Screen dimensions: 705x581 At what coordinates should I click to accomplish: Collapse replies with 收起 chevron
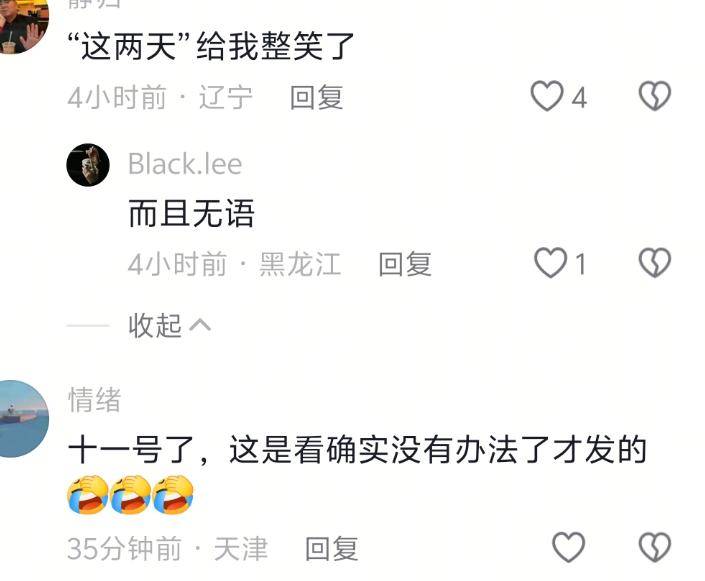pos(169,325)
